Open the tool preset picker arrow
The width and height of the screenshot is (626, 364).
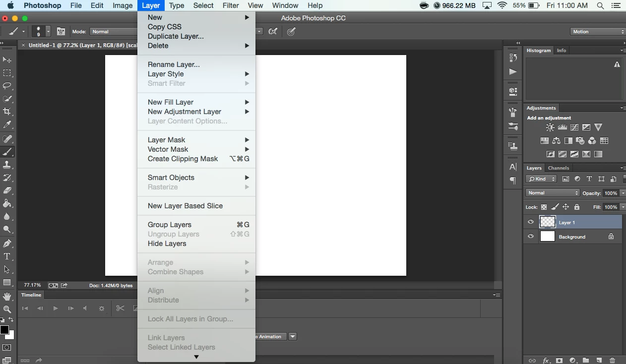(x=23, y=31)
